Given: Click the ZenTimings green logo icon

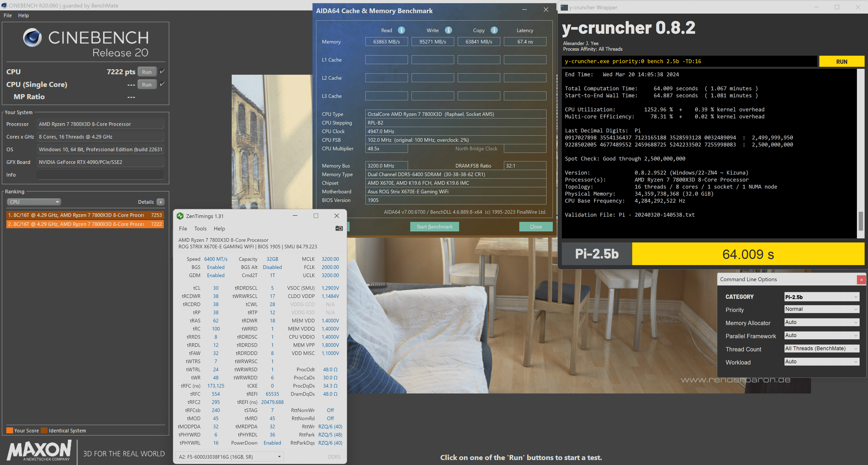Looking at the screenshot, I should (x=180, y=216).
